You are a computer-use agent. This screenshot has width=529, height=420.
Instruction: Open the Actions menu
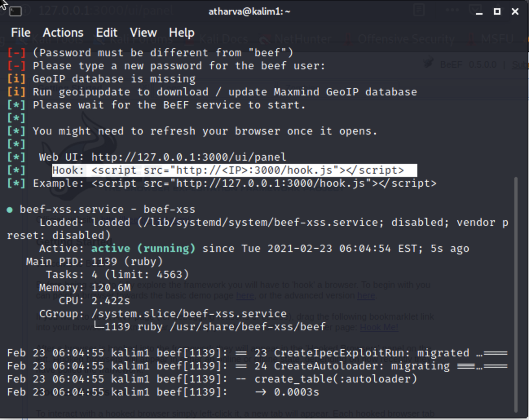pyautogui.click(x=63, y=33)
